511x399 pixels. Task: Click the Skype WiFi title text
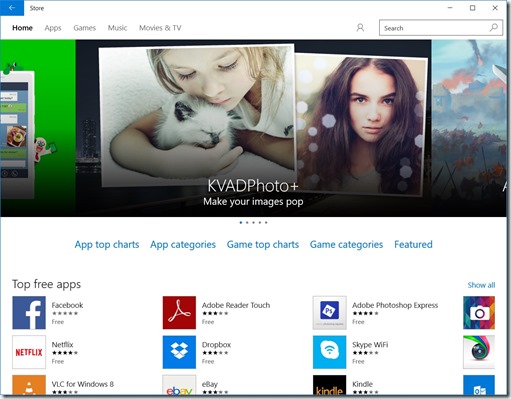pos(370,344)
